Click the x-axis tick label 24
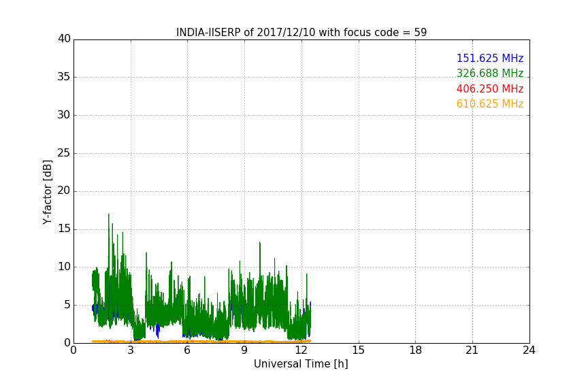 click(529, 350)
